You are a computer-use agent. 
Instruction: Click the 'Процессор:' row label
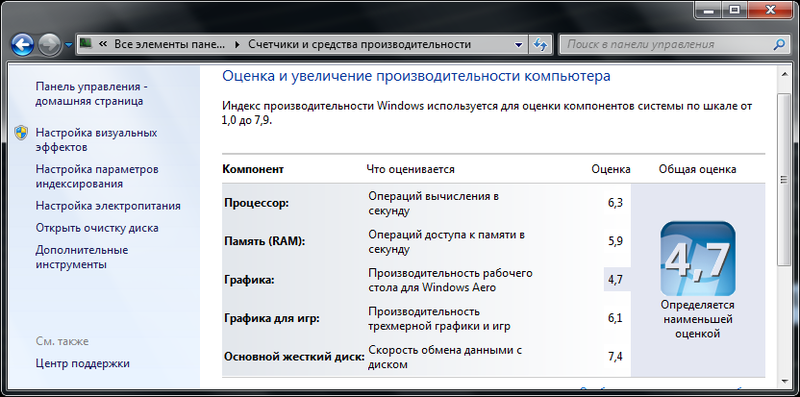click(x=257, y=203)
